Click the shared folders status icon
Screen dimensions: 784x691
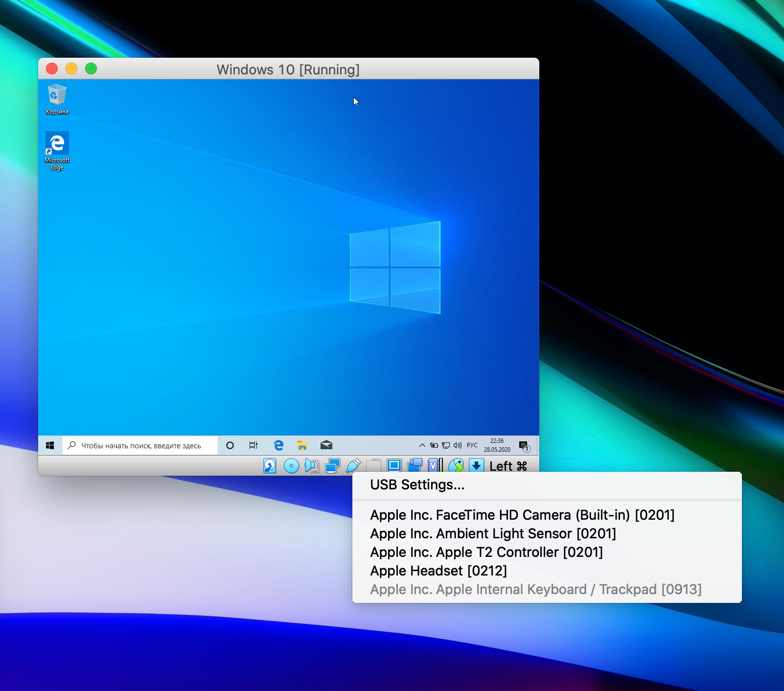point(373,465)
